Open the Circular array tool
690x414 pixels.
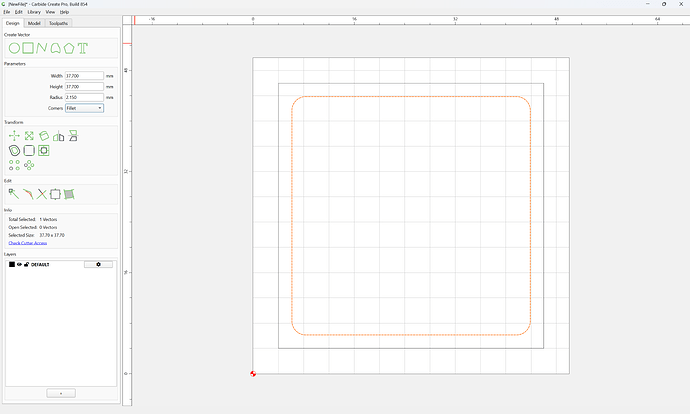(x=29, y=165)
